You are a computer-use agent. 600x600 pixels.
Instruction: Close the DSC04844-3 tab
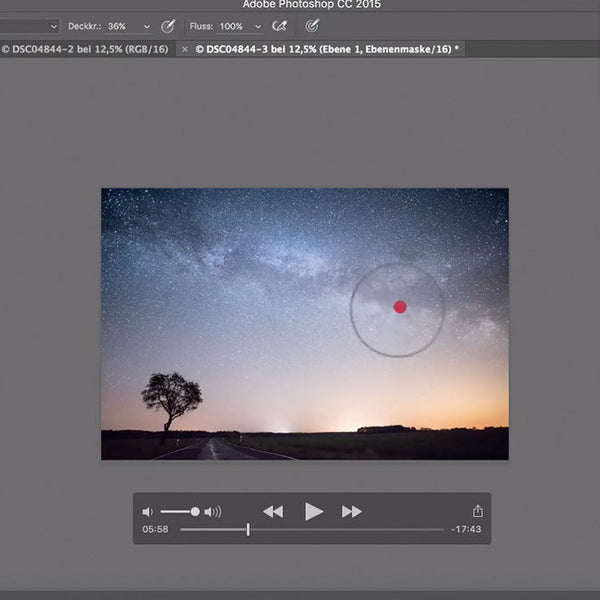[x=185, y=48]
